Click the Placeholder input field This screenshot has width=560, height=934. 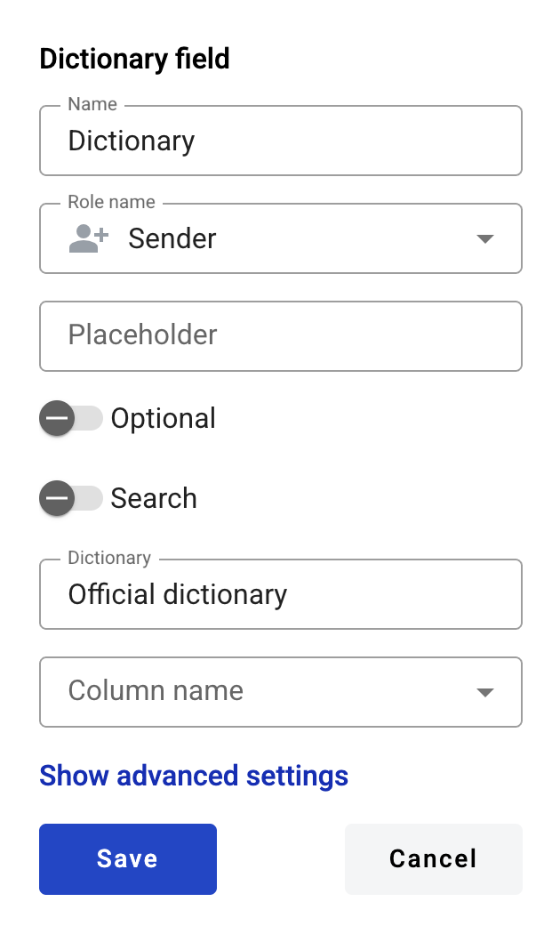(281, 336)
